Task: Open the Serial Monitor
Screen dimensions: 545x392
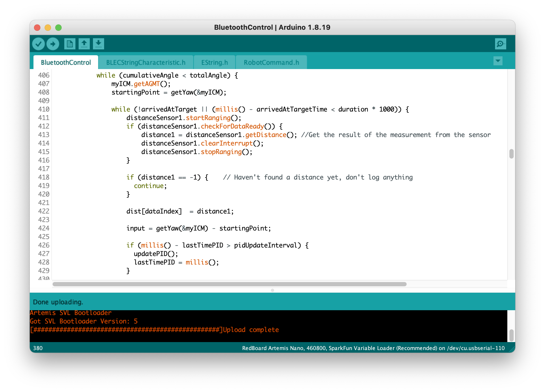Action: 501,44
